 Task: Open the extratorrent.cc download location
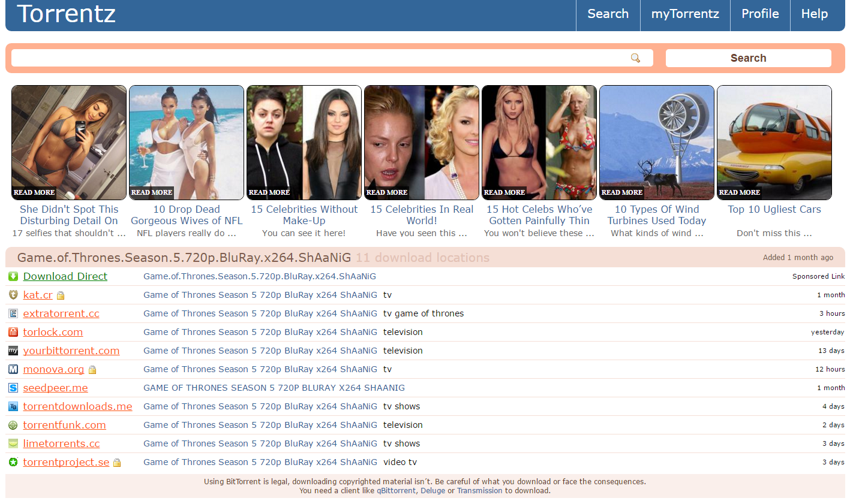click(61, 313)
